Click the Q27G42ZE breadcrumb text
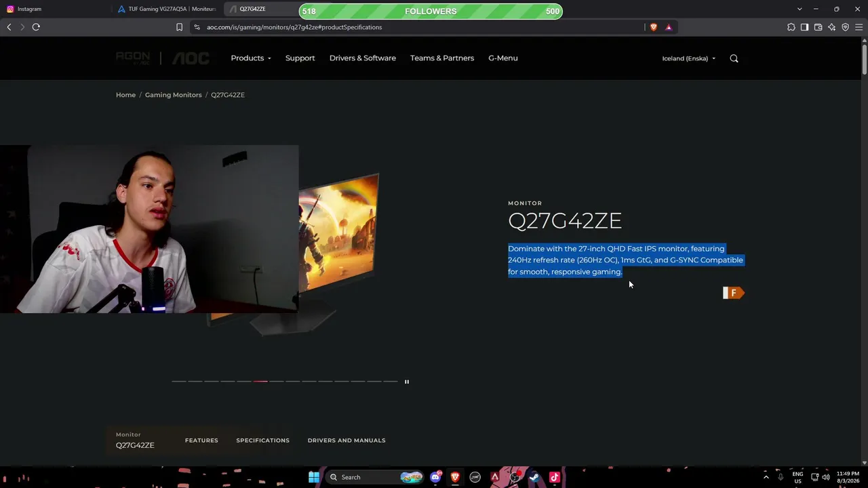Image resolution: width=868 pixels, height=488 pixels. (228, 95)
